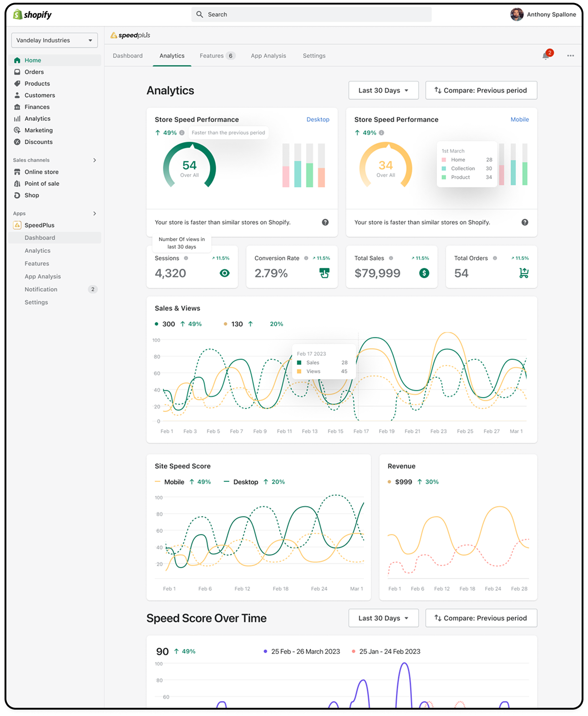Open the Vandelay Industries store dropdown
Screen dimensions: 588x716
[54, 40]
